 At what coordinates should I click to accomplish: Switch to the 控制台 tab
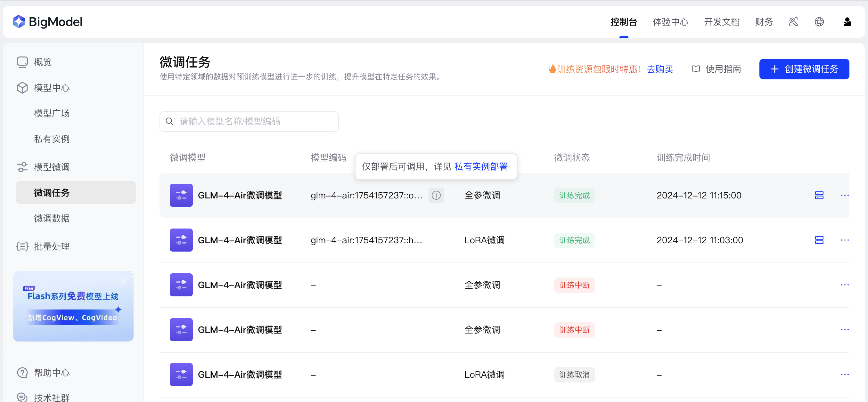pos(624,22)
